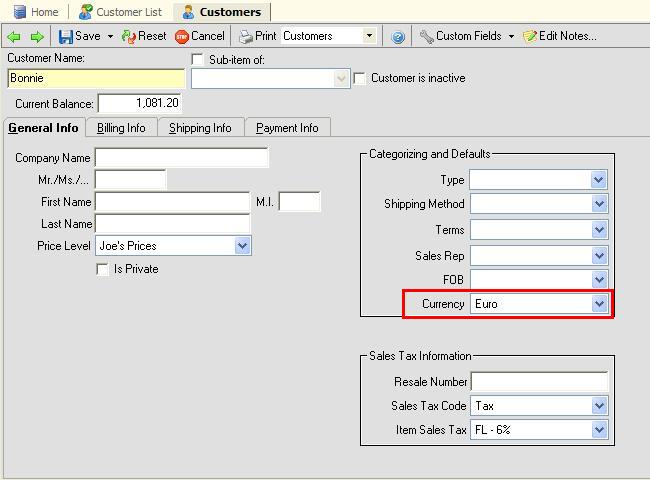Click the Print printer icon
The width and height of the screenshot is (650, 480).
click(246, 36)
